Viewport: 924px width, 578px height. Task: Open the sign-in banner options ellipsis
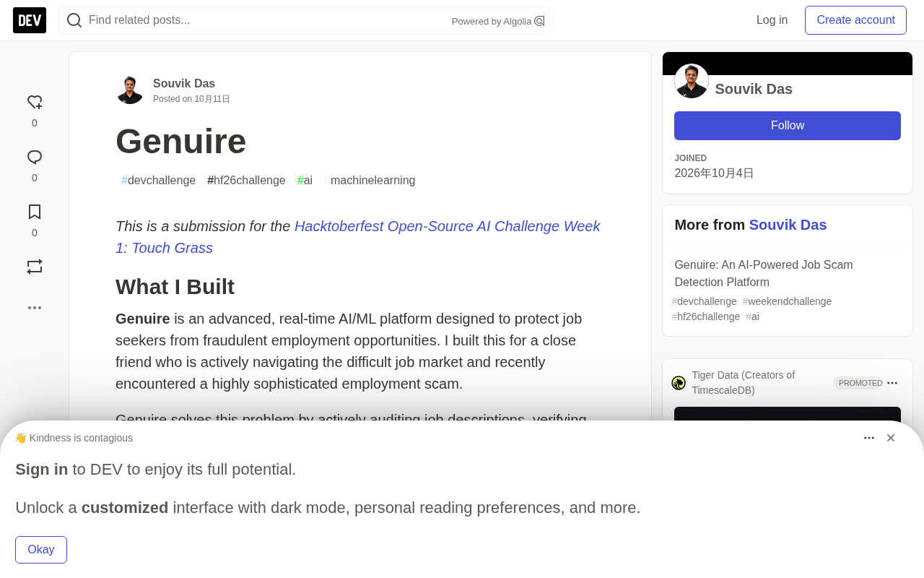click(869, 438)
